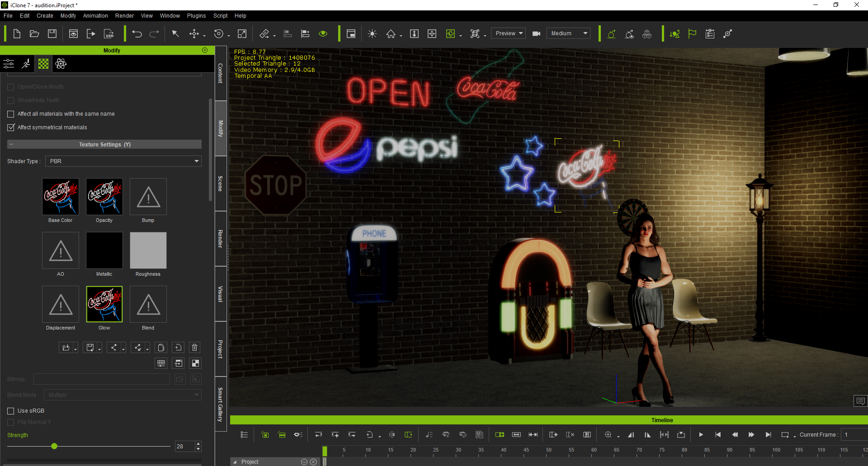
Task: Switch to the Visual side tab
Action: [x=221, y=294]
